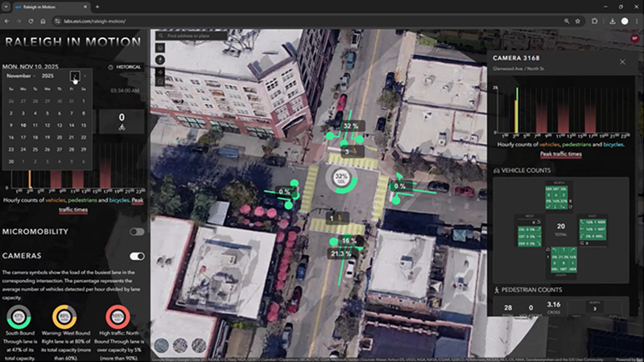Pick the dimmed October 31 date
644x362 pixels.
[72, 101]
